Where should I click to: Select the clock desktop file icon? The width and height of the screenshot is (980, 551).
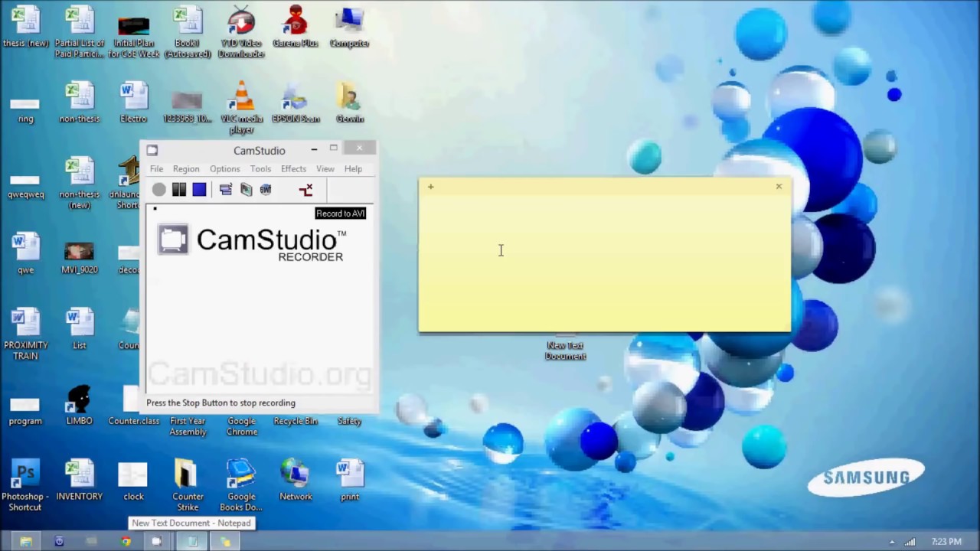click(x=133, y=481)
